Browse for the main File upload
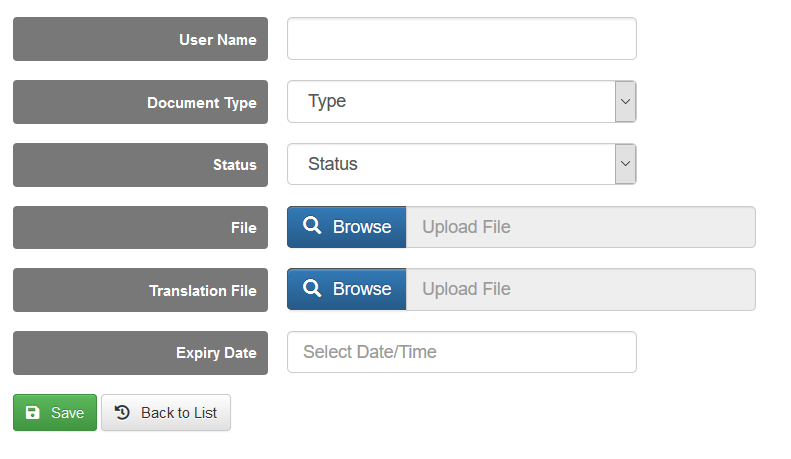791x459 pixels. [x=347, y=227]
